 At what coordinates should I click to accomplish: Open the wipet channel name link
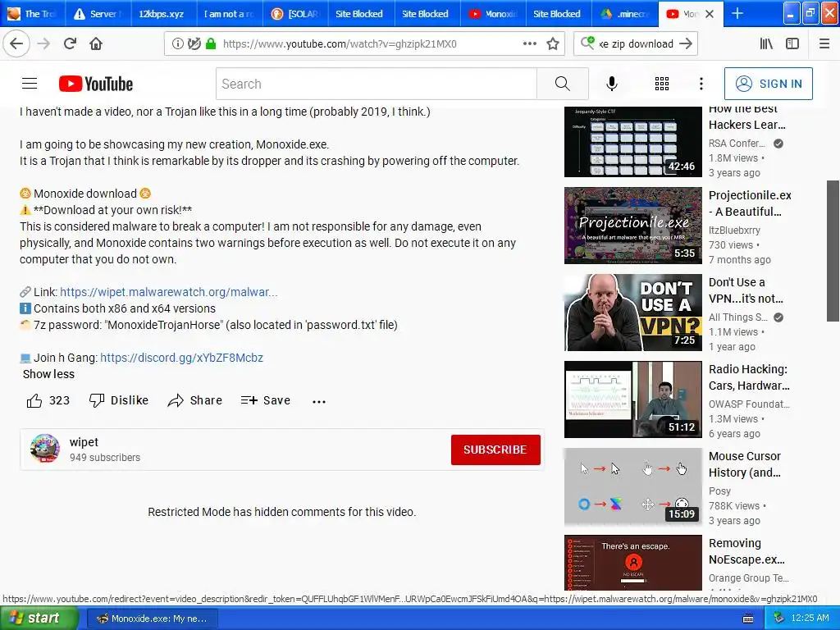pos(84,442)
